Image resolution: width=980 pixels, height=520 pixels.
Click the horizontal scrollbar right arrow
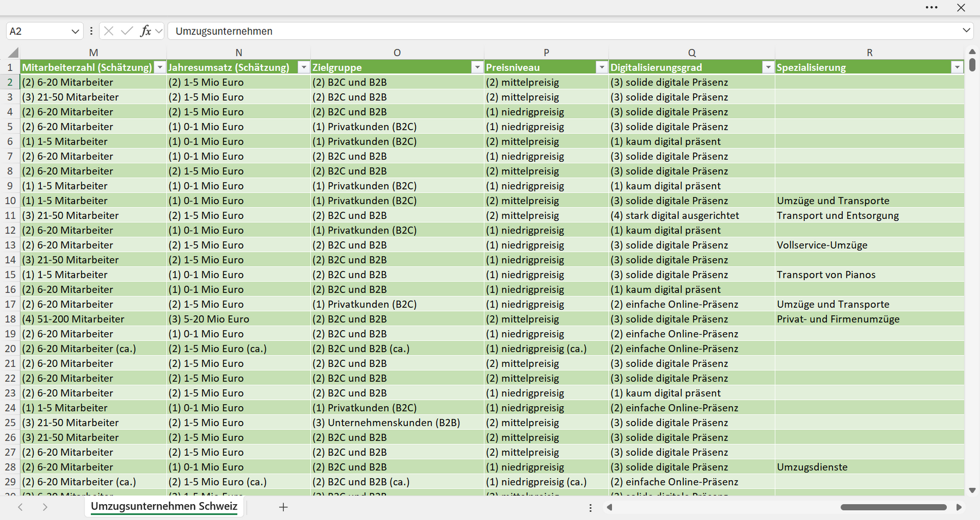959,507
